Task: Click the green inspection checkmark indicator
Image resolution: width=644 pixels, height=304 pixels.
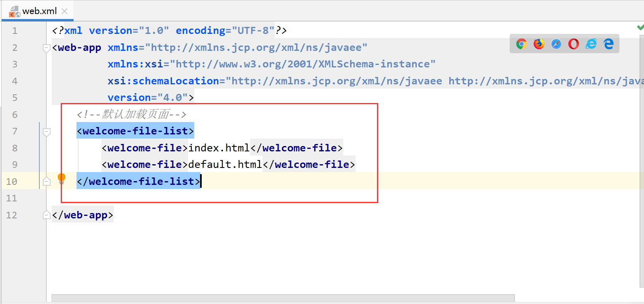Action: (x=640, y=27)
